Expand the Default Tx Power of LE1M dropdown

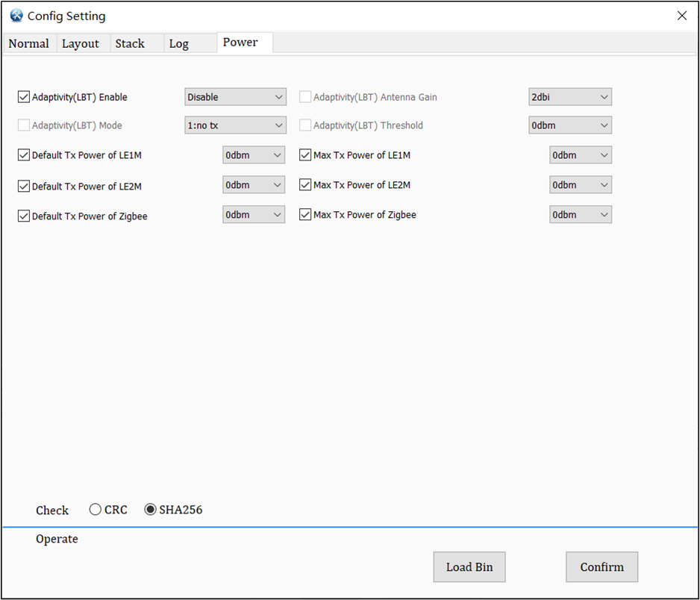click(x=253, y=154)
